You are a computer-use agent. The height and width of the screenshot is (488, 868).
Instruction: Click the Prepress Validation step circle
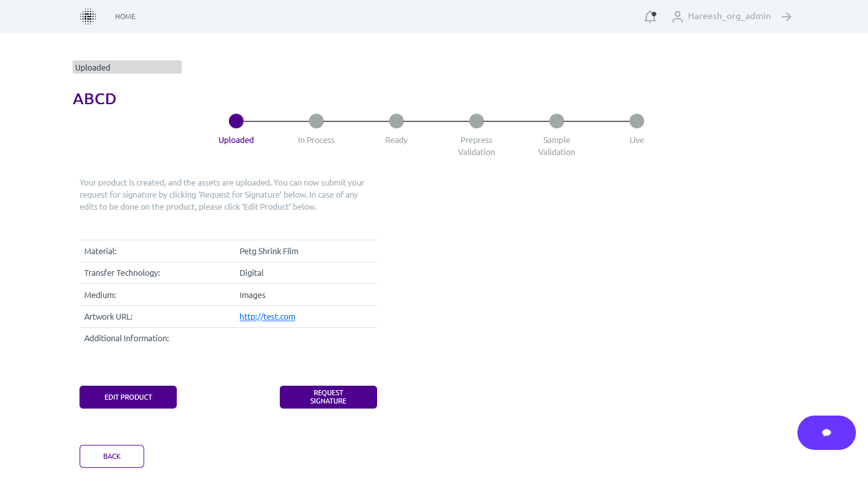pyautogui.click(x=476, y=121)
